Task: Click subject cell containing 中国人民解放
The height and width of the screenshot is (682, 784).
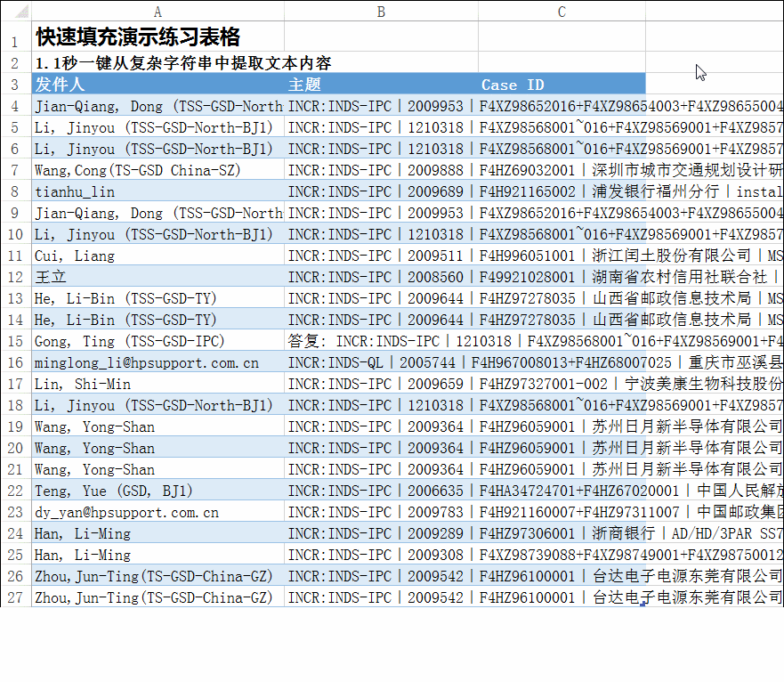Action: pyautogui.click(x=381, y=491)
